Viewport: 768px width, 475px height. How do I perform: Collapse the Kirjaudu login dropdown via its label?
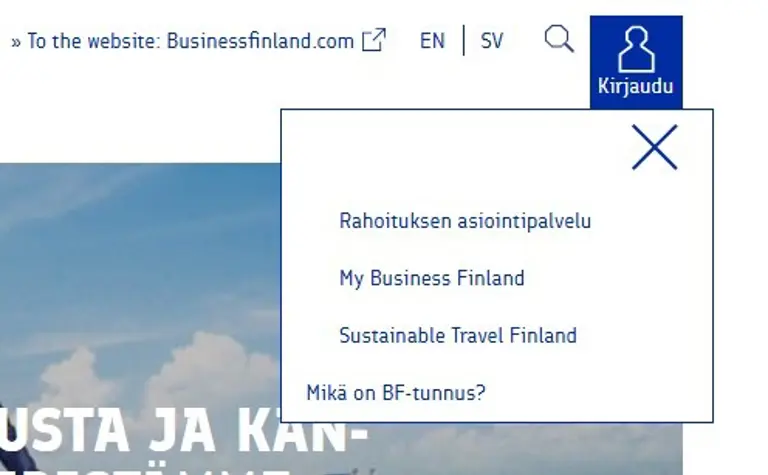[636, 86]
